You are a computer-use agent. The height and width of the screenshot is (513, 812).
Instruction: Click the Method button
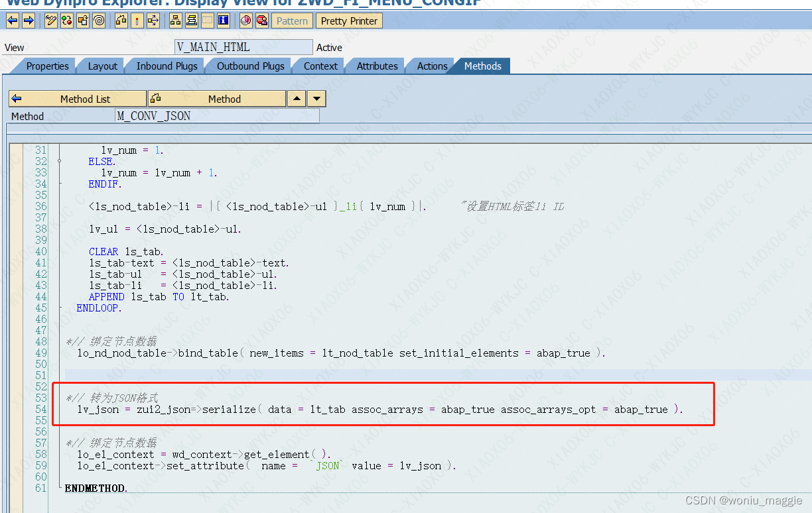pos(217,99)
